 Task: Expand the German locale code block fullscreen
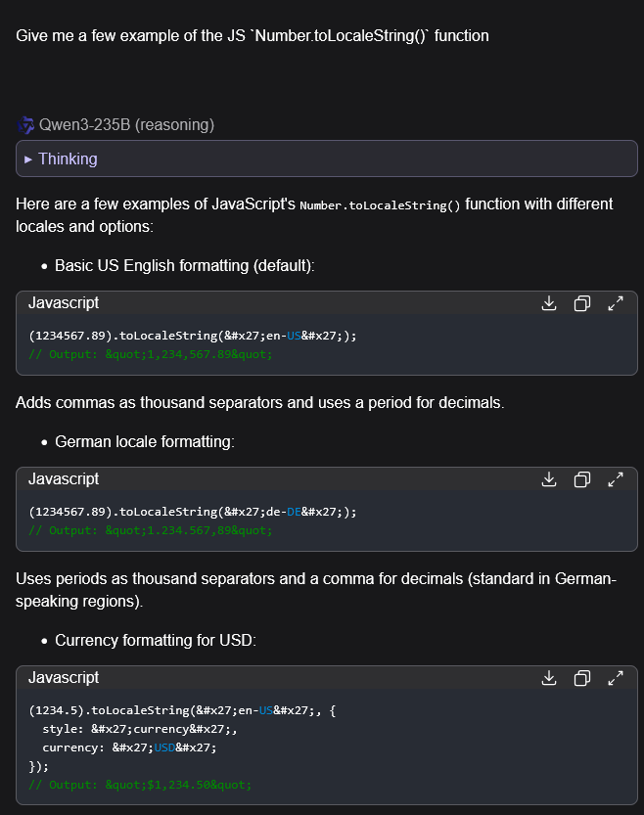(616, 479)
